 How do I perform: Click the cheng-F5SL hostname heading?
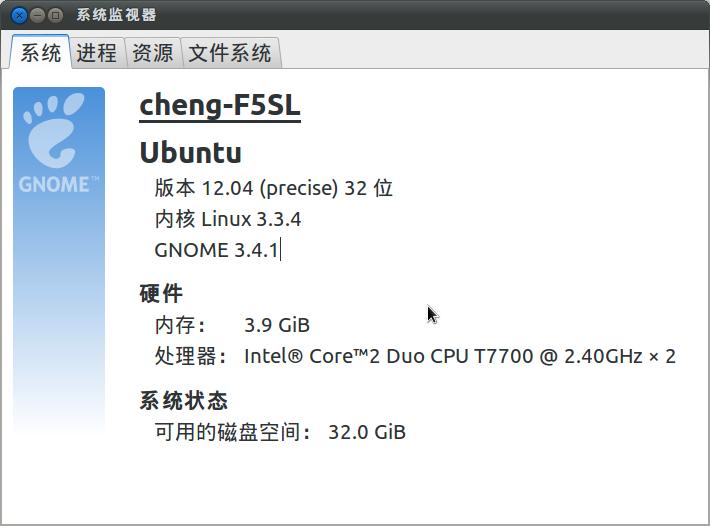[220, 106]
